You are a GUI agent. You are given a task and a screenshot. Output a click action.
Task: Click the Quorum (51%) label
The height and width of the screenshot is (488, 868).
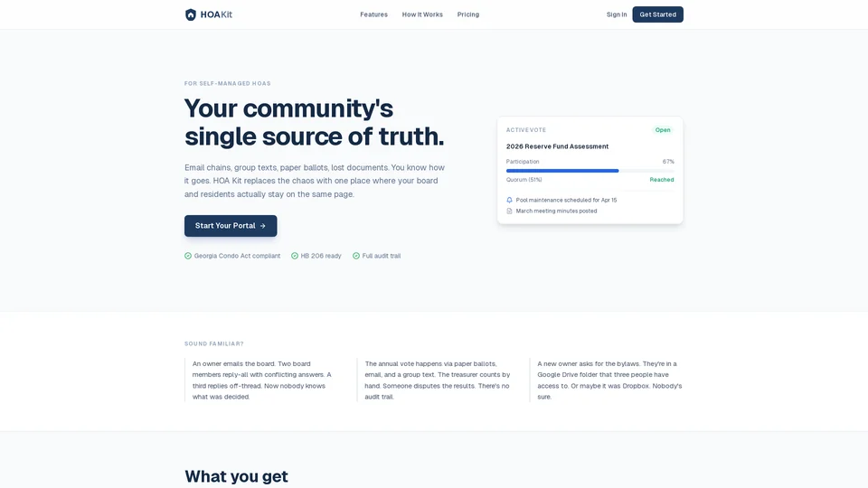(x=524, y=180)
